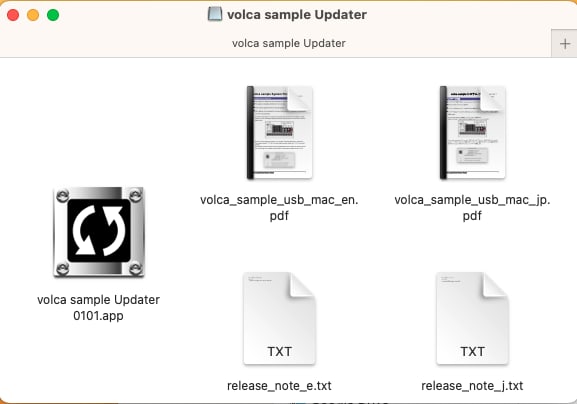The width and height of the screenshot is (577, 404).
Task: Select the release_note_e.txt file icon
Action: pyautogui.click(x=279, y=319)
